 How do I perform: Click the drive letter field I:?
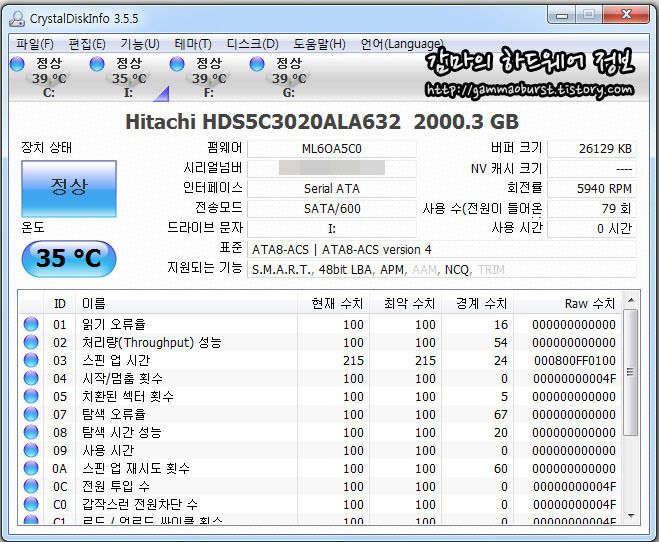[332, 229]
